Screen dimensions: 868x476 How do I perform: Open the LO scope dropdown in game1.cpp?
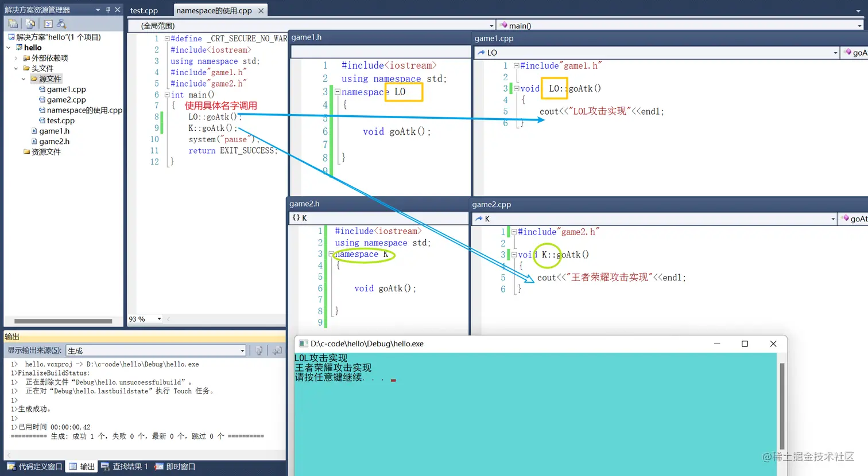[835, 53]
